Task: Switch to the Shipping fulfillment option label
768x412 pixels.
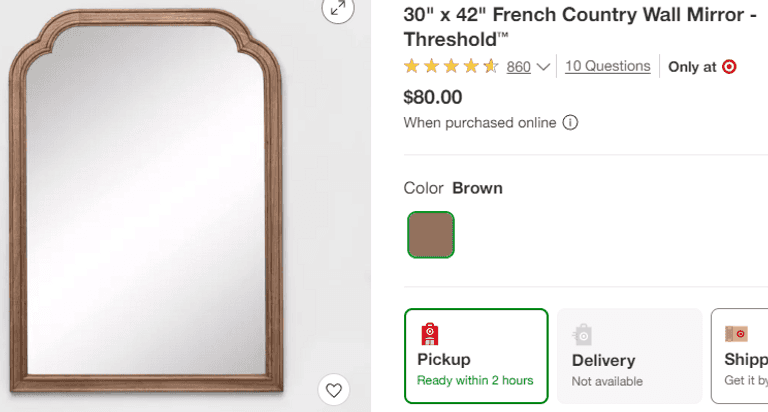Action: tap(745, 359)
